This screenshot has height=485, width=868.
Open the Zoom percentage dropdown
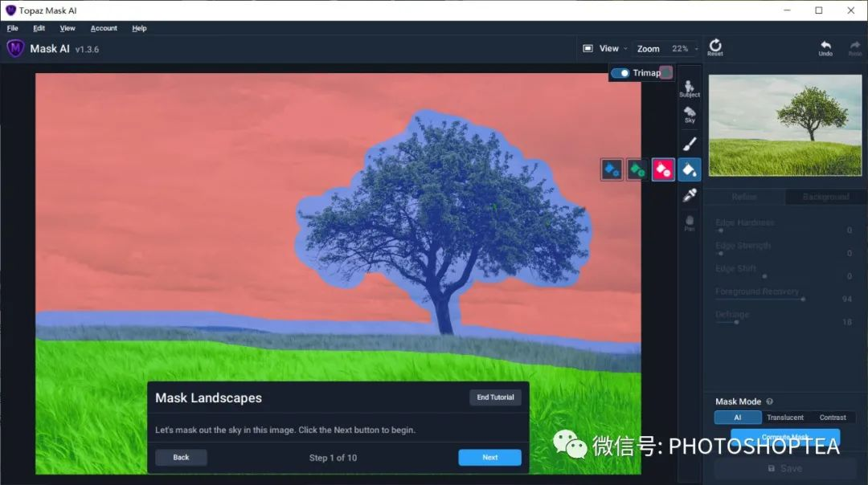684,49
